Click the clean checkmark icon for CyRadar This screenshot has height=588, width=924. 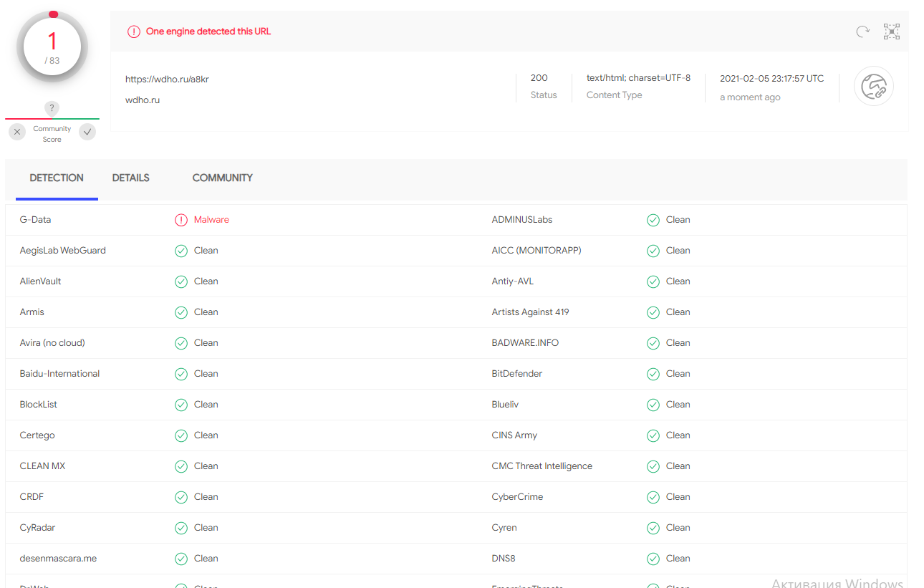[x=181, y=528]
